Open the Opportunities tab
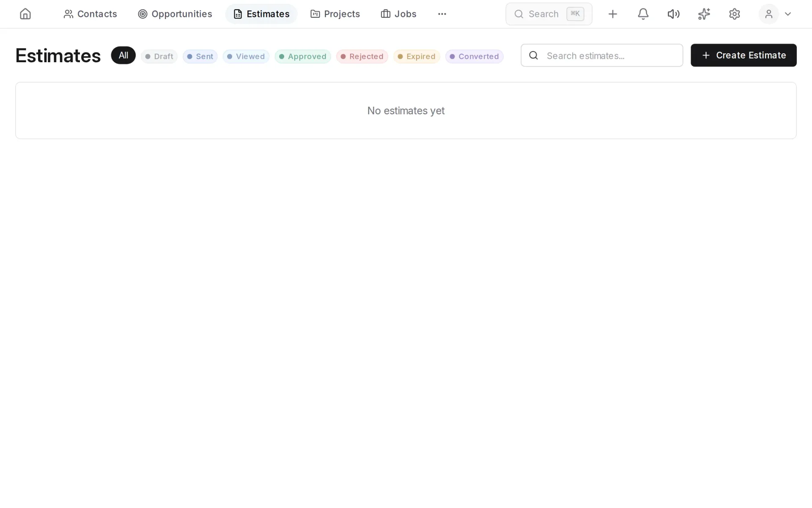 coord(175,14)
